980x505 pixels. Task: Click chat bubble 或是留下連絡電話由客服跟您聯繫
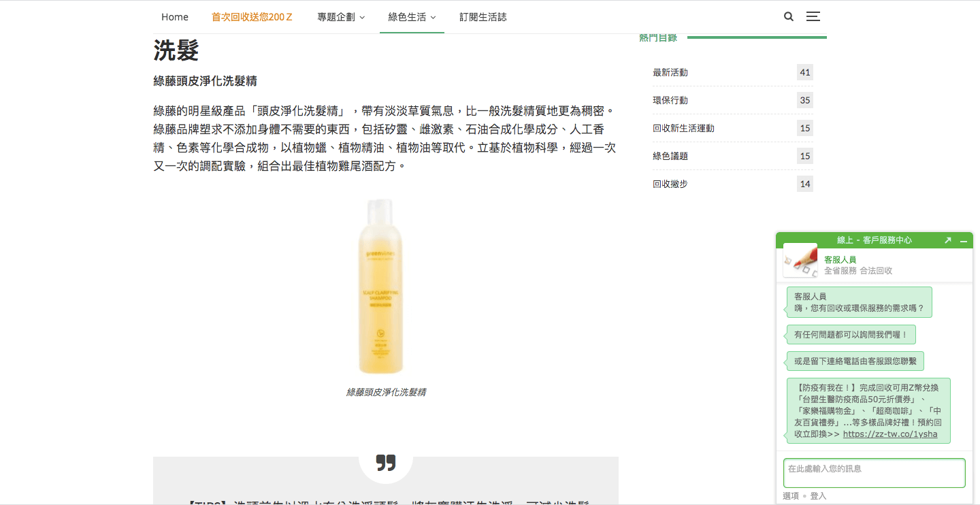click(x=855, y=361)
